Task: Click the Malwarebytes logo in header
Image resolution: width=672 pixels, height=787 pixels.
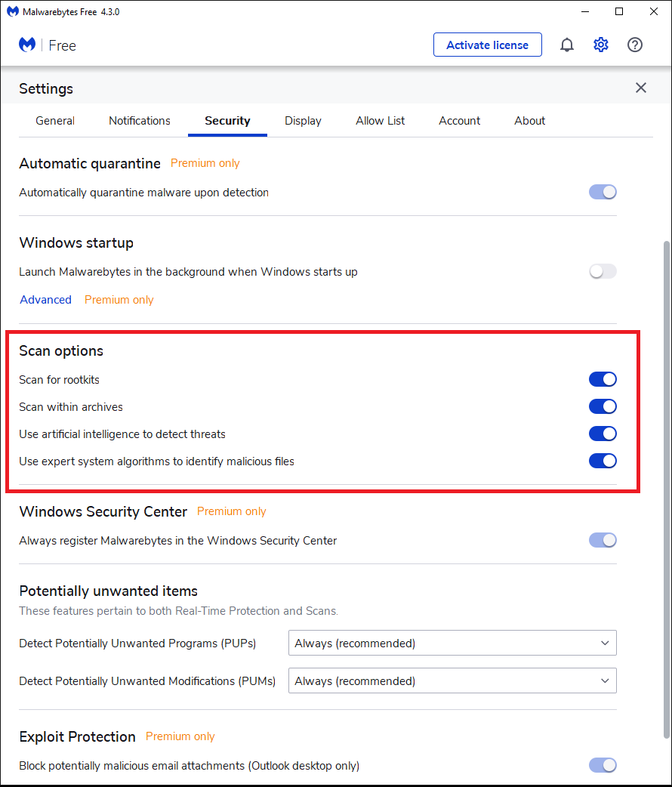Action: (x=27, y=45)
